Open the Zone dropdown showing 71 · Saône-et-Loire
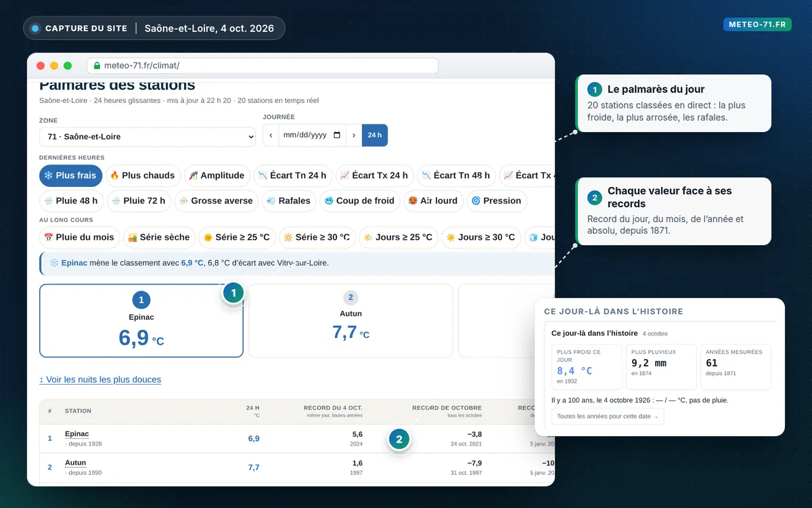 148,137
